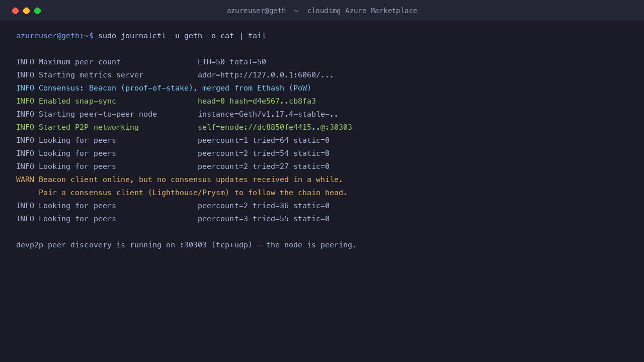The height and width of the screenshot is (362, 644).
Task: Click 'peercount=2 tried=27 static=0' value
Action: pyautogui.click(x=264, y=166)
